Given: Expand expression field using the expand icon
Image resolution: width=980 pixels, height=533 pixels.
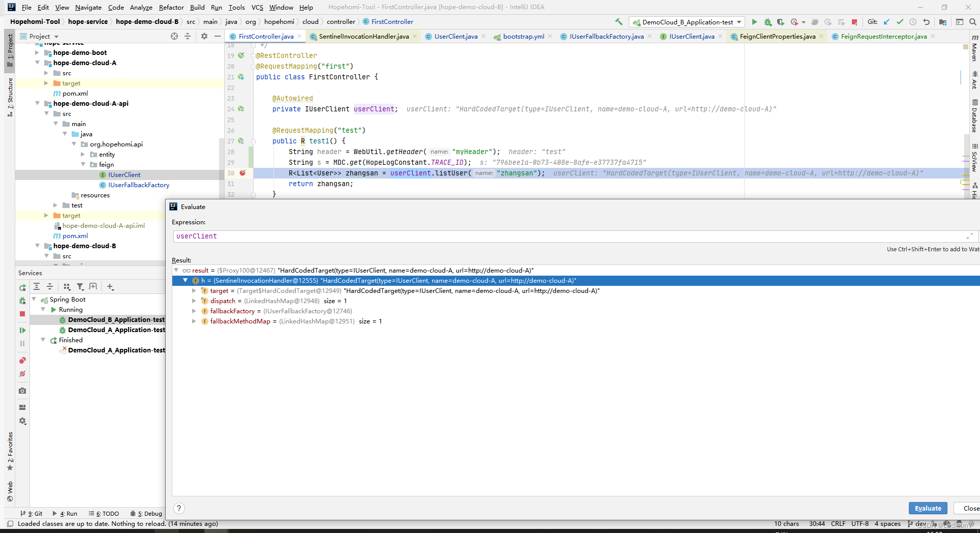Looking at the screenshot, I should pyautogui.click(x=969, y=236).
